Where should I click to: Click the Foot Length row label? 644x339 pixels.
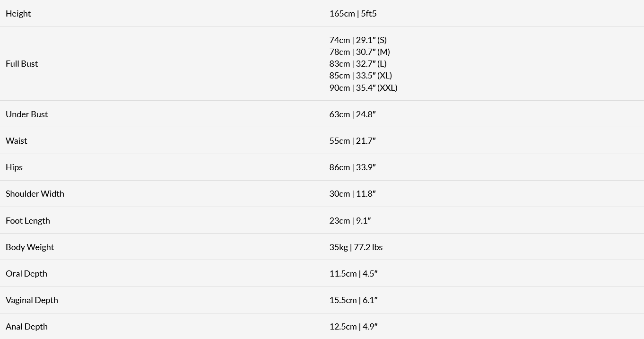(x=28, y=221)
